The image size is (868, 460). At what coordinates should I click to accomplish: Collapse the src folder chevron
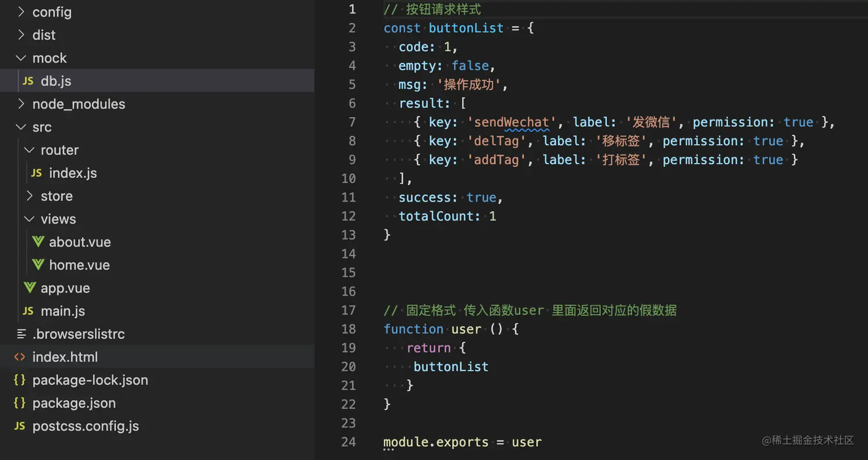[21, 127]
